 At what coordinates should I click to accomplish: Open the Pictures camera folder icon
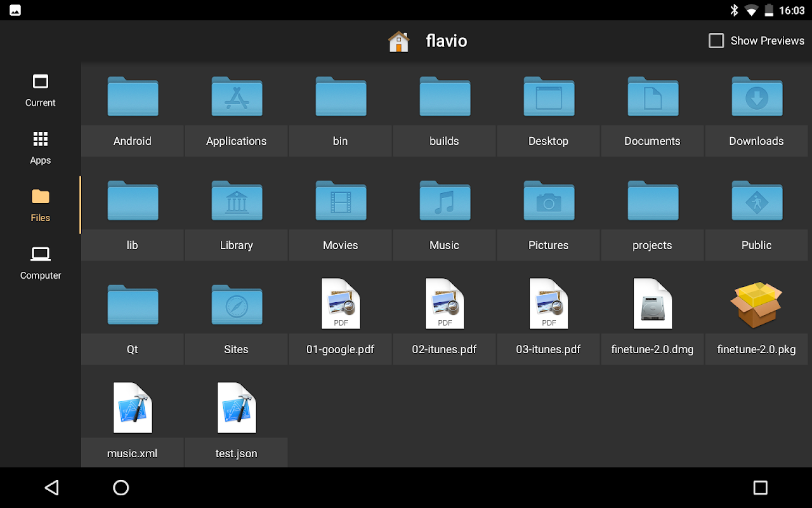(549, 201)
